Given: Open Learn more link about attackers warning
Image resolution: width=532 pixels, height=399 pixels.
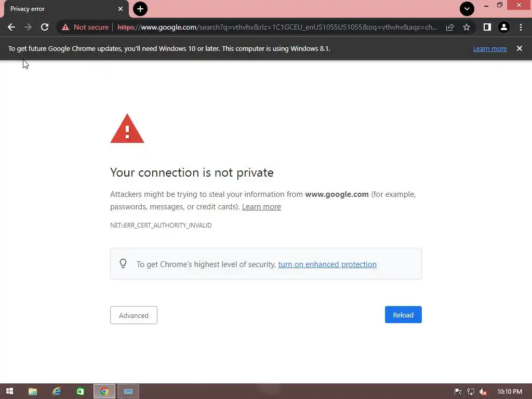Looking at the screenshot, I should [261, 207].
